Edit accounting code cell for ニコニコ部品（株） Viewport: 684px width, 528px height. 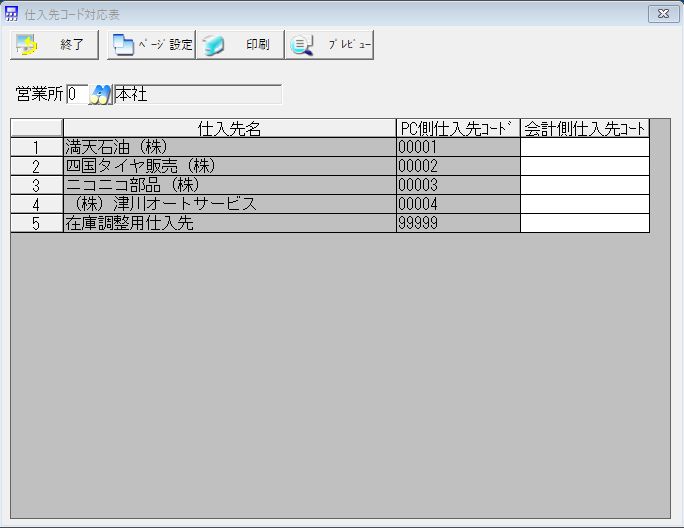(585, 185)
